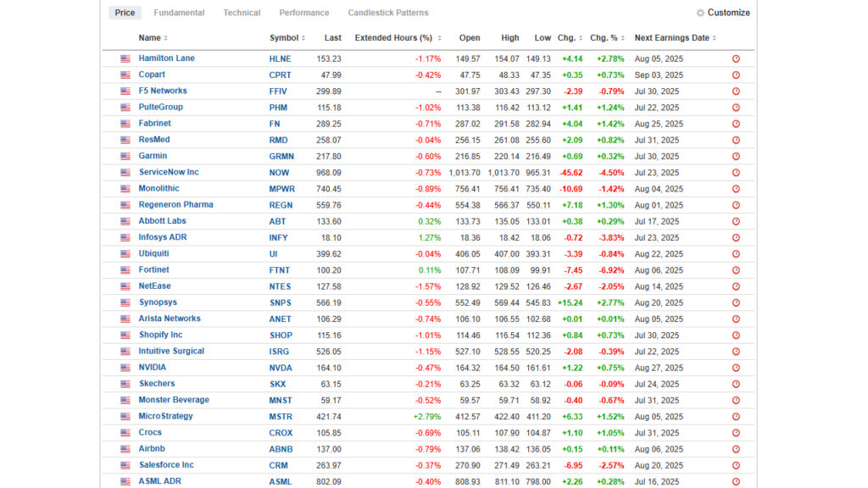Click the alert clock icon for Copart
Screen dimensions: 868x488
click(736, 75)
